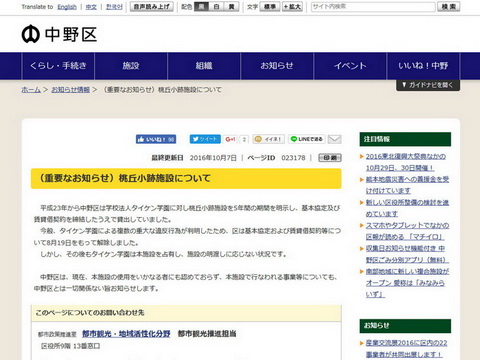The image size is (480, 360).
Task: Click the Google +1 share button
Action: click(x=230, y=139)
